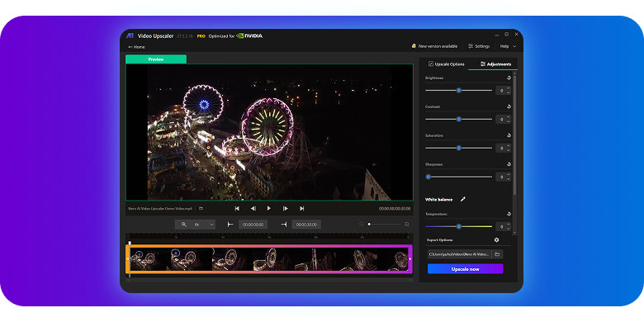Click the right purple trim handle
This screenshot has height=322, width=644.
(x=410, y=258)
